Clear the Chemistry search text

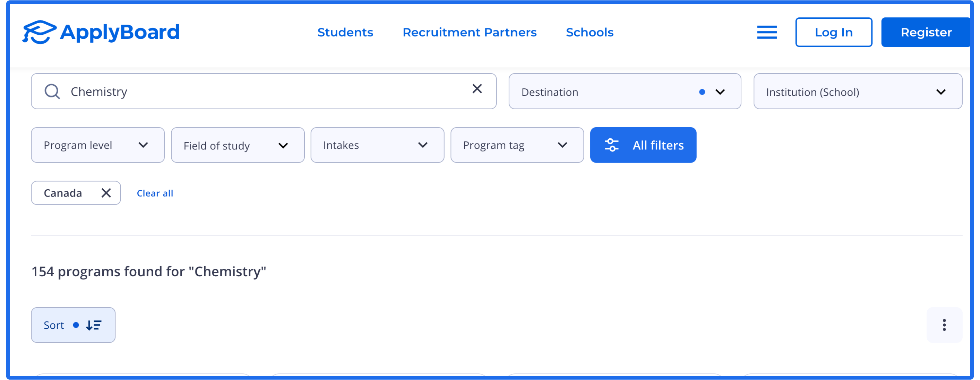point(477,89)
